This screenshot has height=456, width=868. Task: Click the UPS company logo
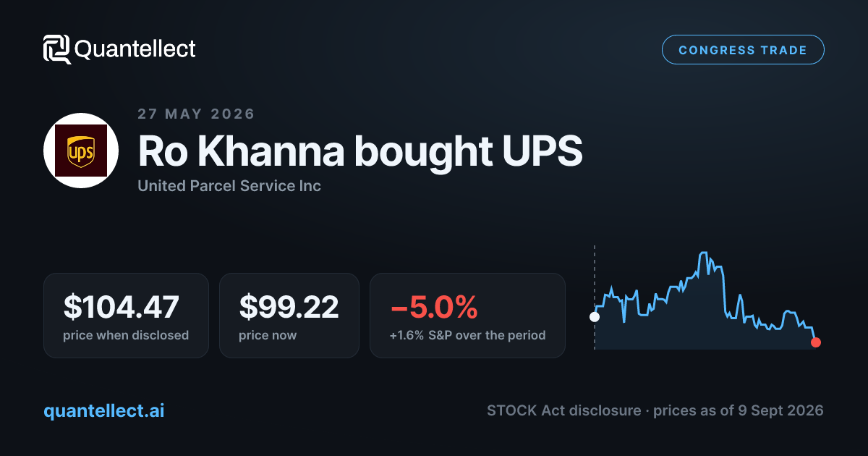click(81, 151)
